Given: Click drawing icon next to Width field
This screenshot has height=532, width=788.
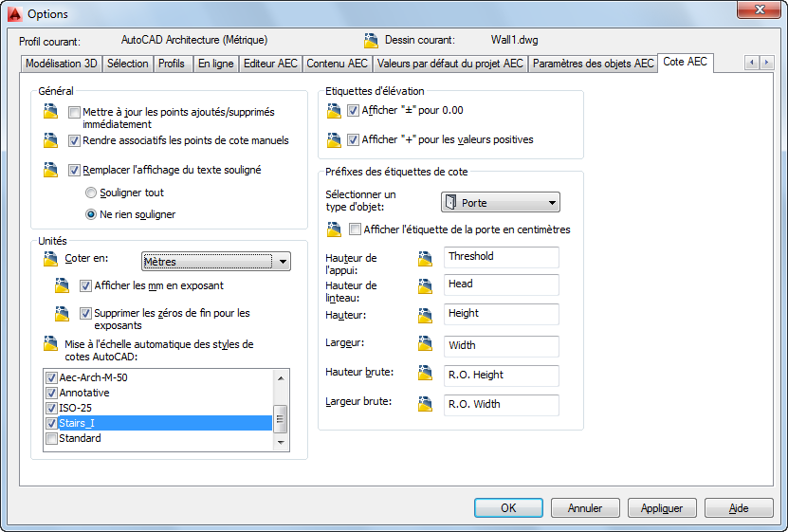Looking at the screenshot, I should pyautogui.click(x=425, y=343).
